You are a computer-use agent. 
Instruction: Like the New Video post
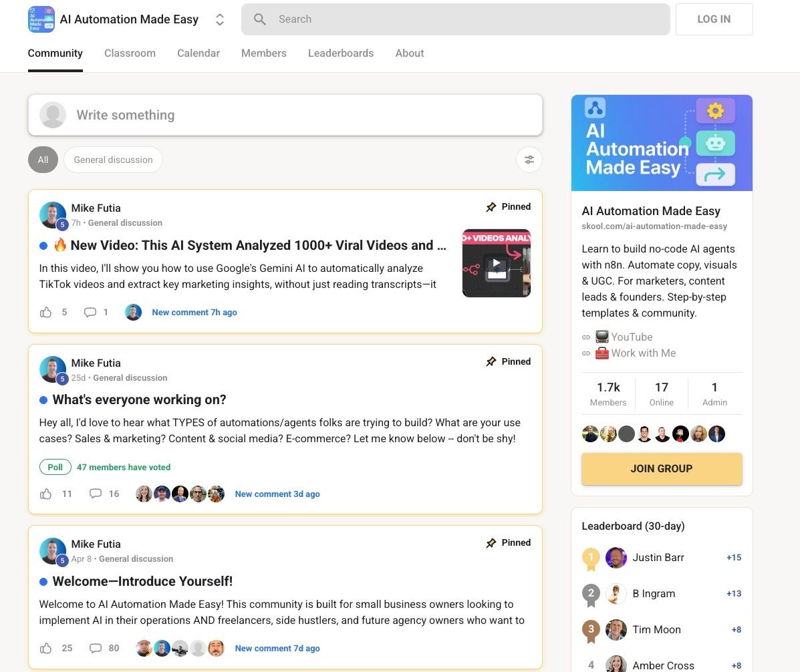click(x=46, y=312)
